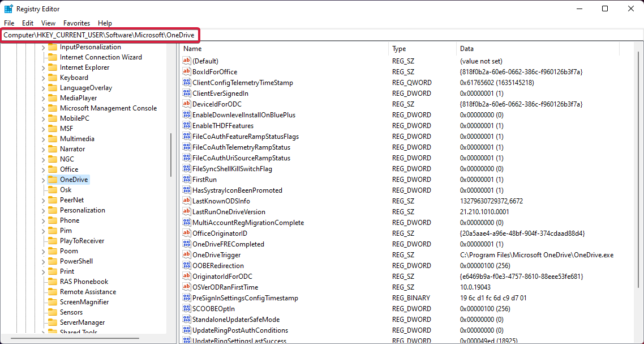Click the Office folder icon in tree
Image resolution: width=644 pixels, height=344 pixels.
[53, 169]
